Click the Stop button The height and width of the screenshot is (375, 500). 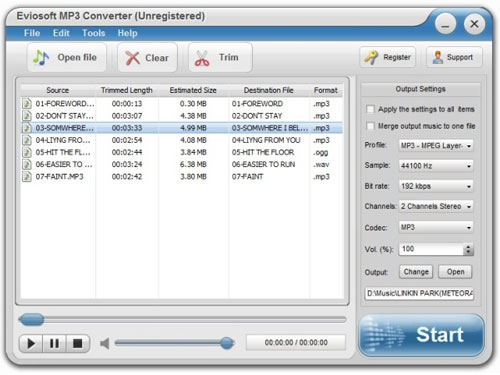[x=78, y=343]
